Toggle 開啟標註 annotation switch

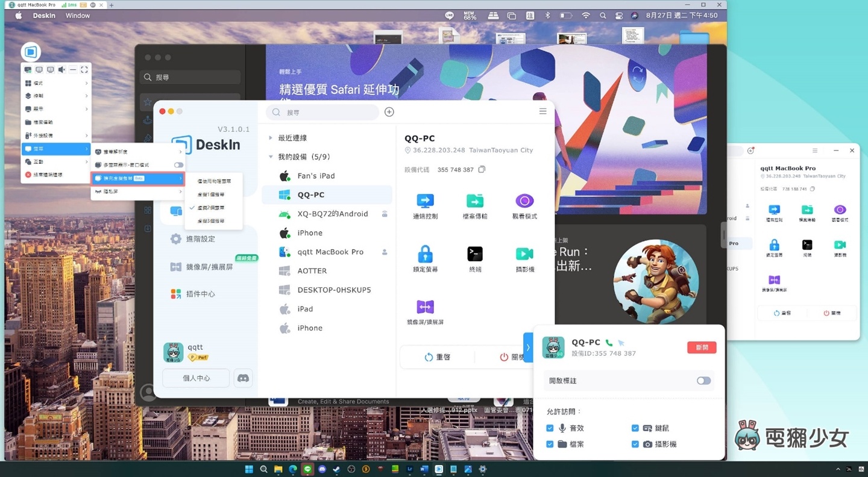[703, 381]
